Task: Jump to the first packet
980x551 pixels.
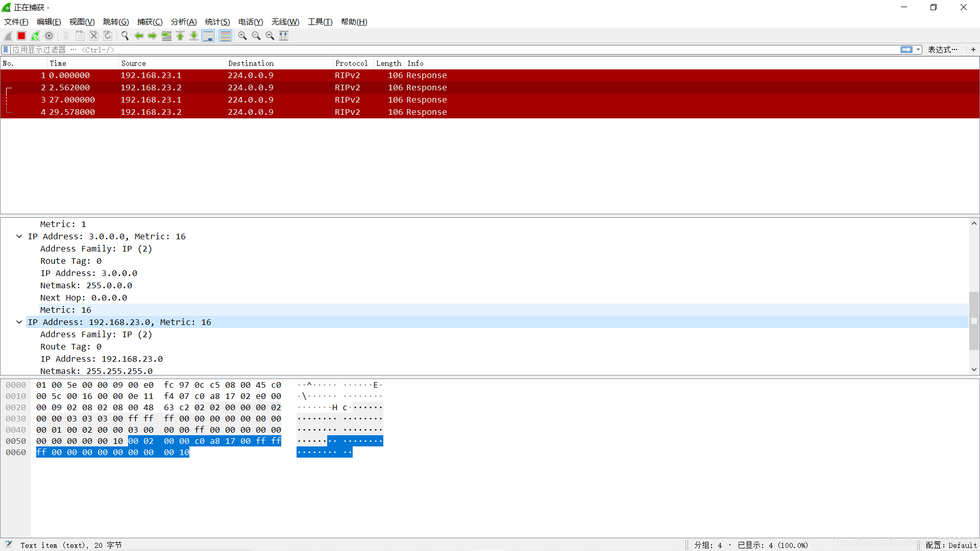Action: pos(180,36)
